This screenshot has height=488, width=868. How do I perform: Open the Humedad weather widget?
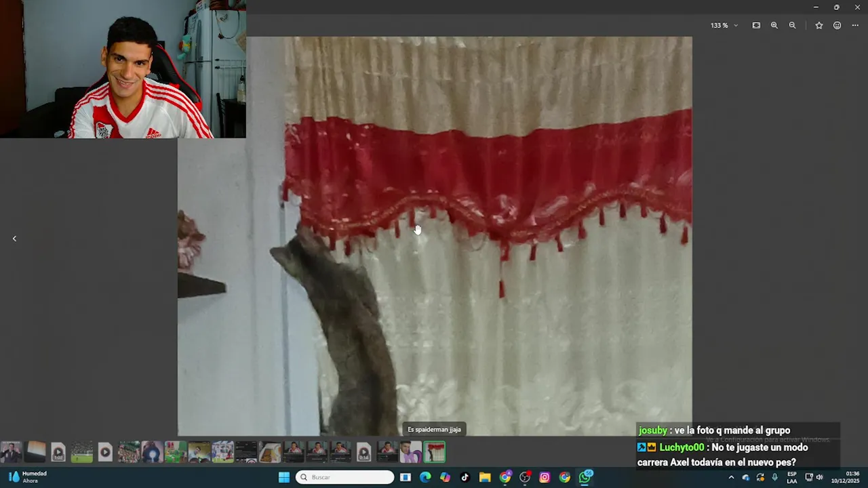(28, 477)
